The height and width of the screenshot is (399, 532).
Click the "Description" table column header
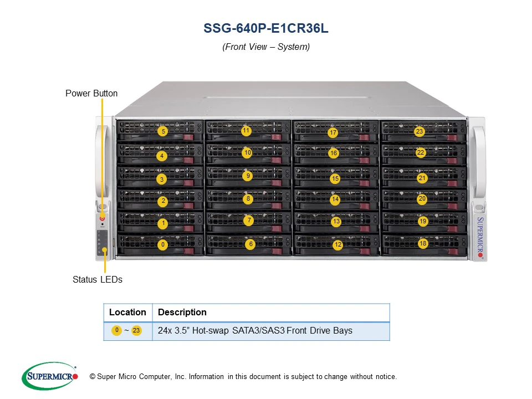click(182, 312)
